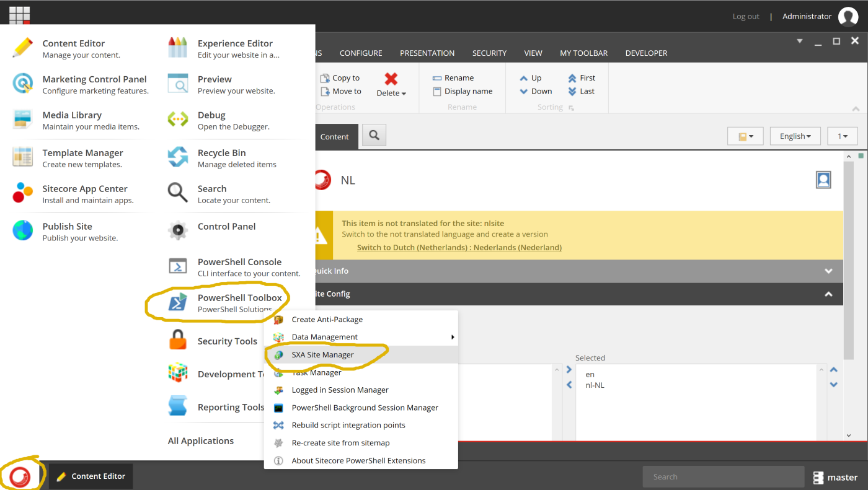This screenshot has height=490, width=868.
Task: Open the Recycle Bin icon
Action: point(178,157)
